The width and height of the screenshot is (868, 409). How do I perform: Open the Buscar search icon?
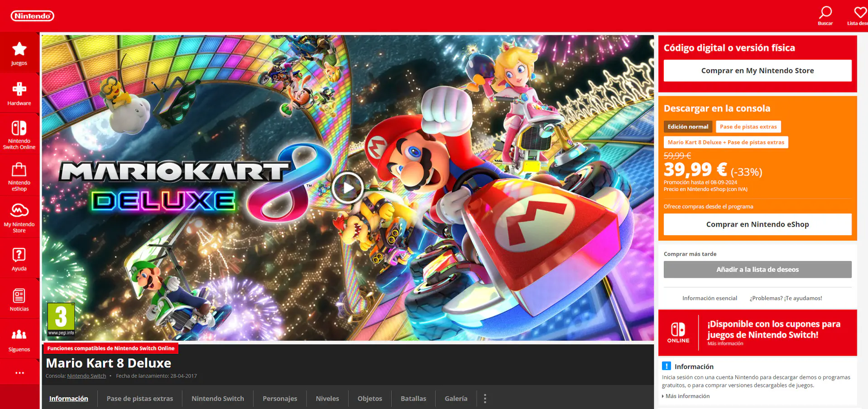tap(825, 15)
